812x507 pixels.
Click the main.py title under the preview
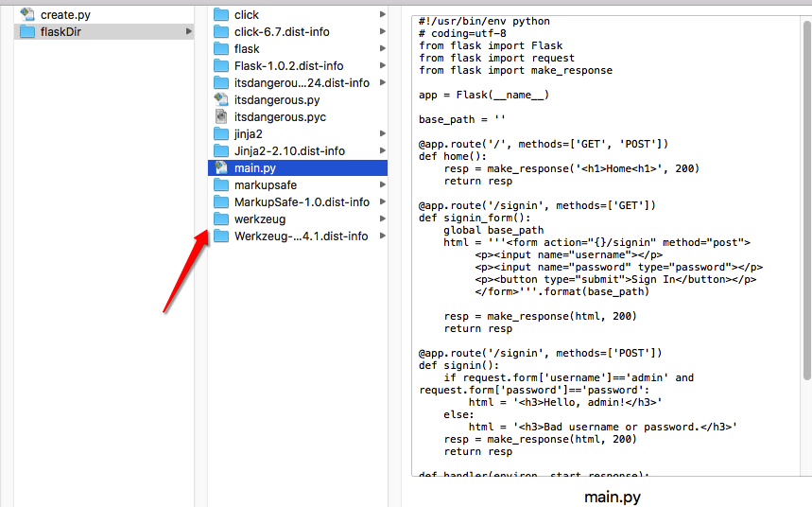[x=613, y=497]
